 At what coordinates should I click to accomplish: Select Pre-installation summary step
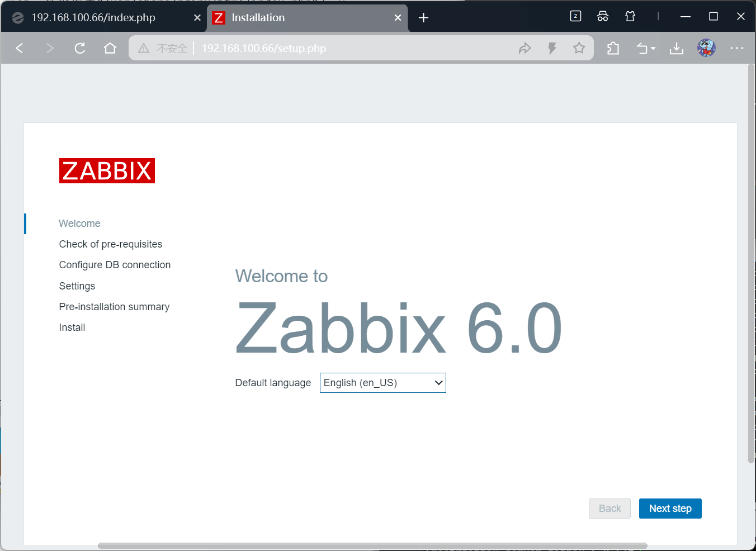pos(114,307)
